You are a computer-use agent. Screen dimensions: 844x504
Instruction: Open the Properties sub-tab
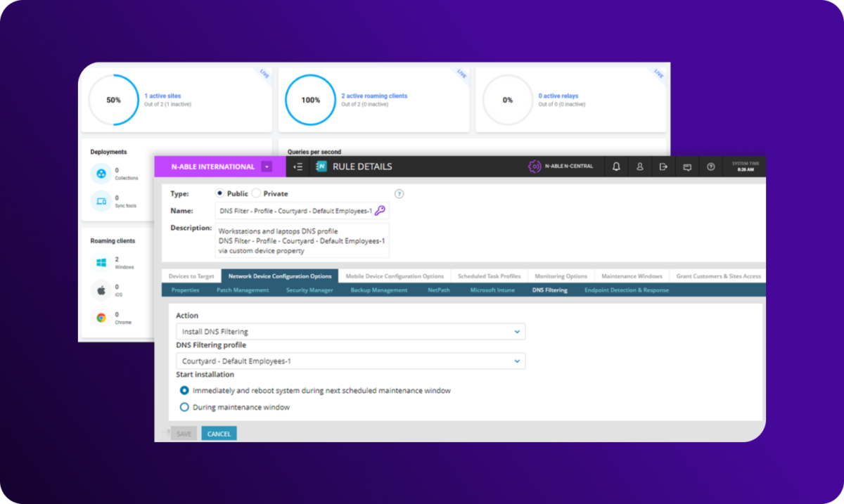(x=185, y=290)
